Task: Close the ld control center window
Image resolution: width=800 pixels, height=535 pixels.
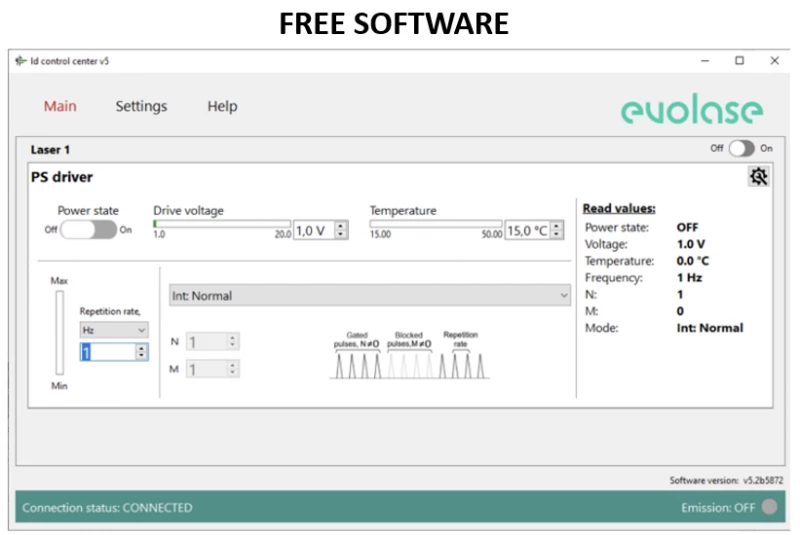Action: (774, 61)
